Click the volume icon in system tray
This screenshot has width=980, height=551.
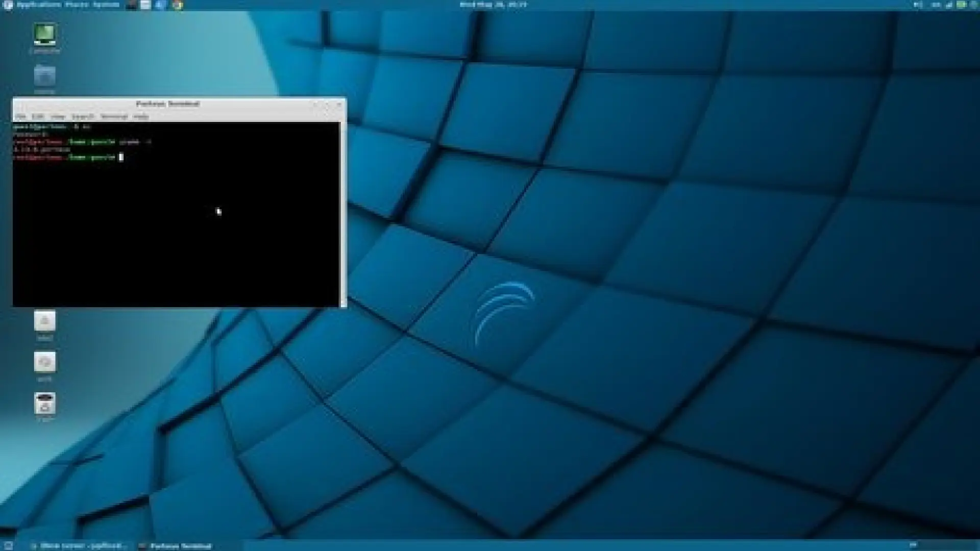pos(917,5)
